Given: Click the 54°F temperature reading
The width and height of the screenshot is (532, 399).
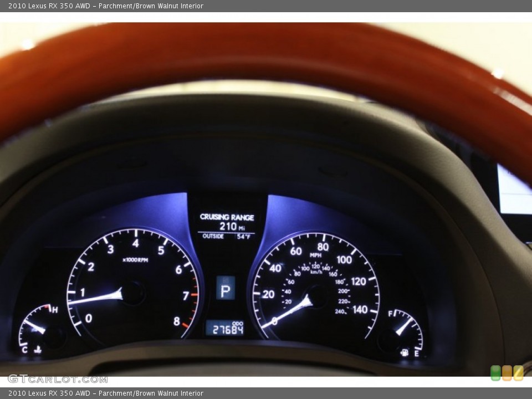Looking at the screenshot, I should (244, 237).
